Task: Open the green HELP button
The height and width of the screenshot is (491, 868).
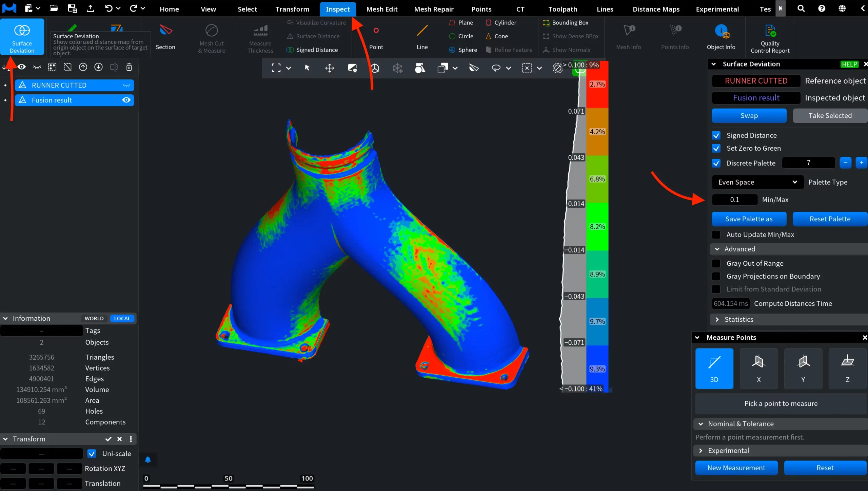Action: (849, 64)
